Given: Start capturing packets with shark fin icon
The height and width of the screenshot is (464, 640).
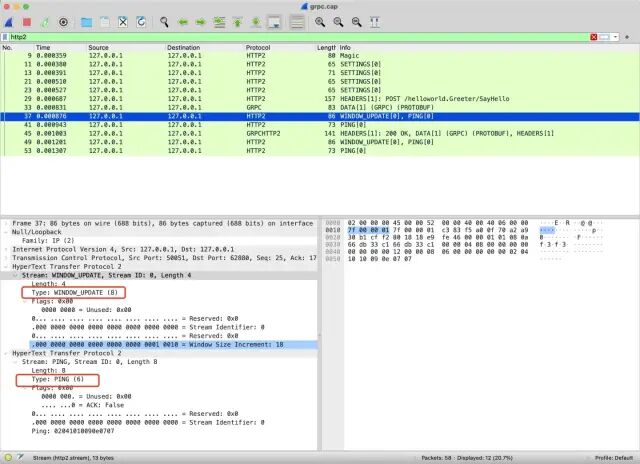Looking at the screenshot, I should click(9, 22).
